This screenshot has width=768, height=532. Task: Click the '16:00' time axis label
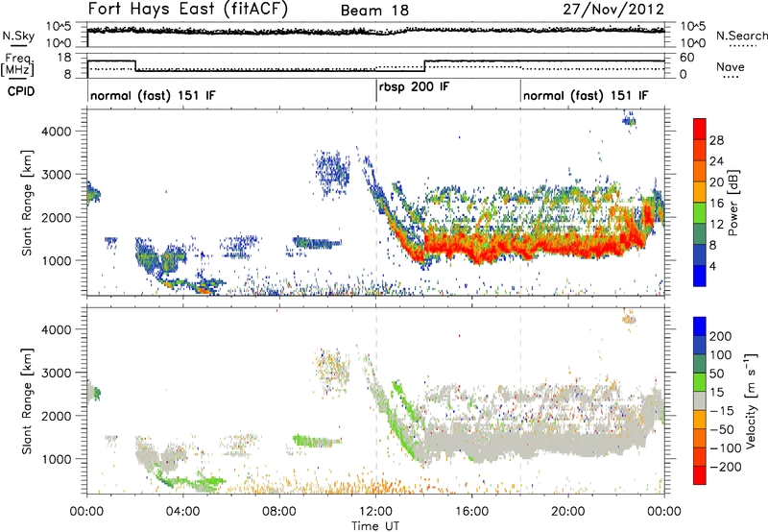pos(471,511)
